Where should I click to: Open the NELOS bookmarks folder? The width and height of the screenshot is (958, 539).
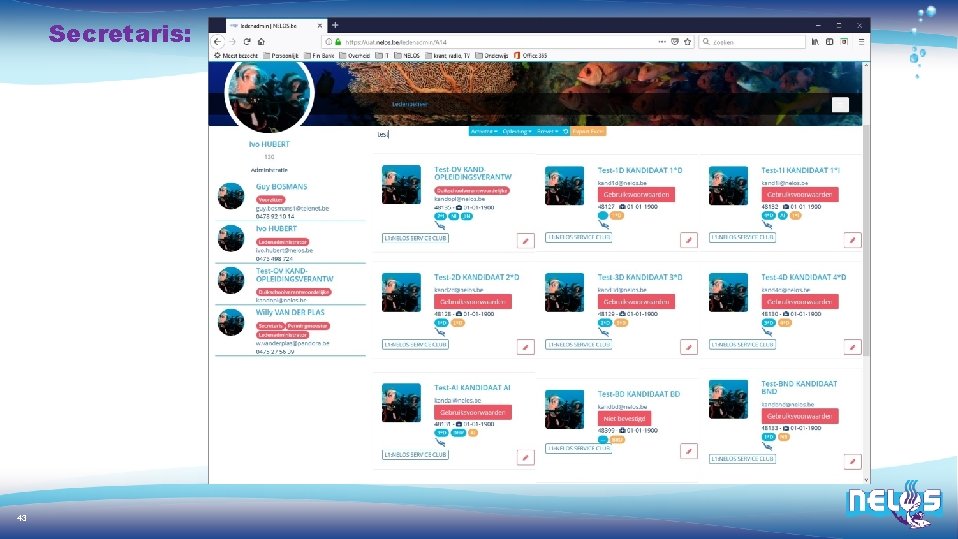(407, 56)
